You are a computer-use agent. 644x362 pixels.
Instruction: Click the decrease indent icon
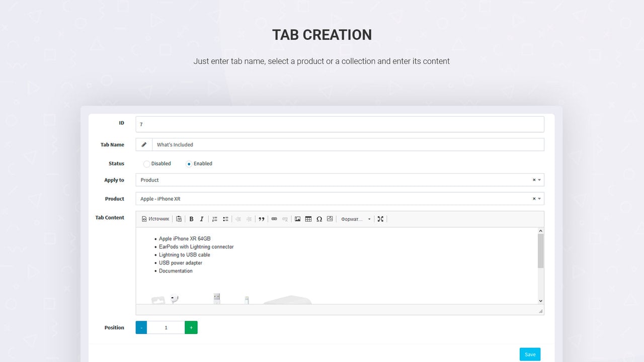click(x=238, y=219)
